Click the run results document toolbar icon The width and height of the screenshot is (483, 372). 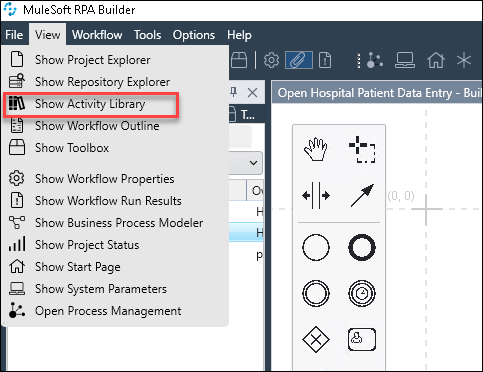[325, 60]
